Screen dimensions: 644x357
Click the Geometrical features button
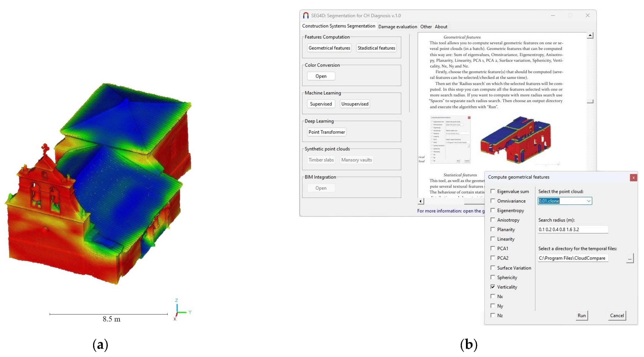[329, 48]
